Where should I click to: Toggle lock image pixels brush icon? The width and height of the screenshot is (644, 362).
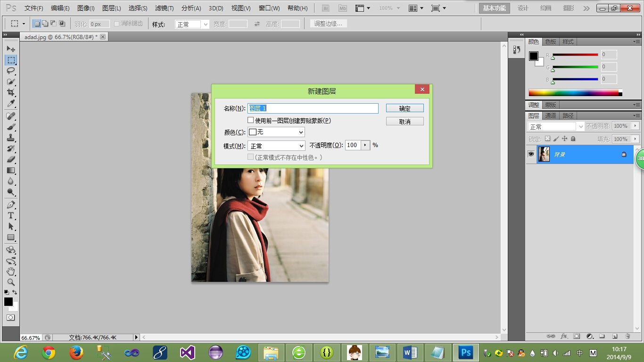[556, 139]
